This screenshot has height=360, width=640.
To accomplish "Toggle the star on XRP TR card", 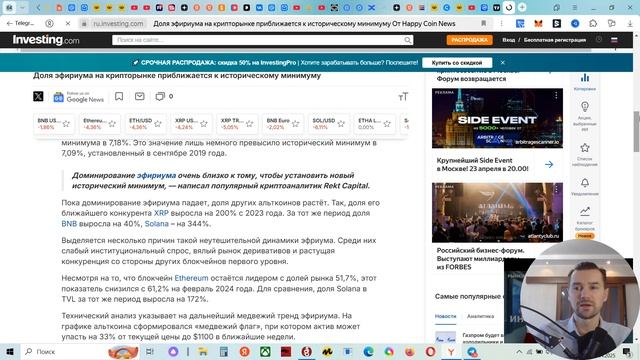I will tap(249, 124).
